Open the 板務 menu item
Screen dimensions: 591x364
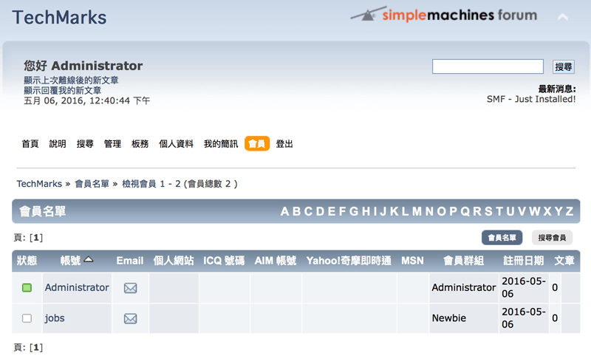[x=140, y=144]
